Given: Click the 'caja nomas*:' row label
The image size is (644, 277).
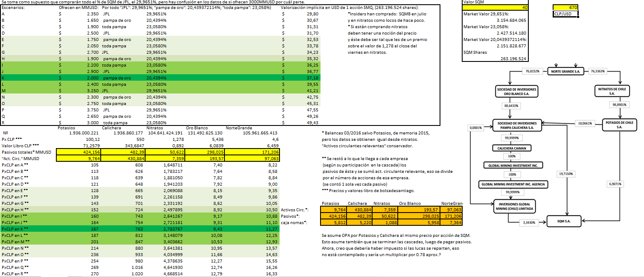Looking at the screenshot, I should pos(294,222).
